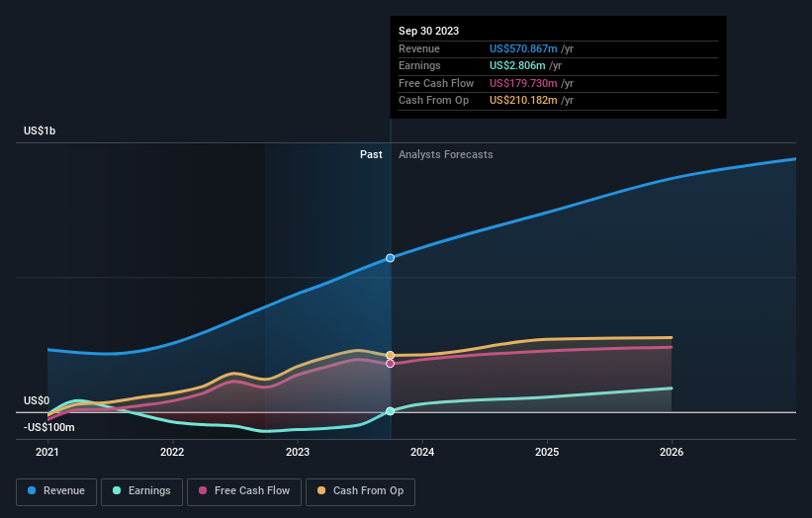Toggle the Revenue legend series
The image size is (812, 518).
(56, 491)
